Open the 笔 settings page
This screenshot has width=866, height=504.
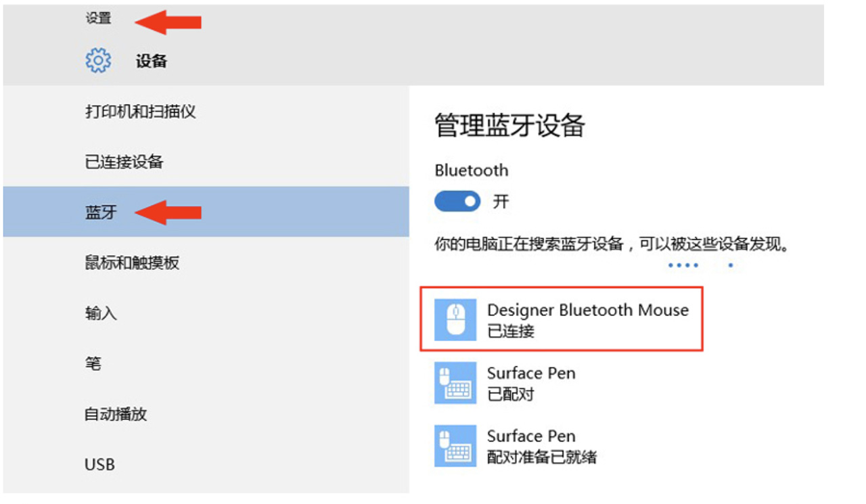pyautogui.click(x=93, y=364)
